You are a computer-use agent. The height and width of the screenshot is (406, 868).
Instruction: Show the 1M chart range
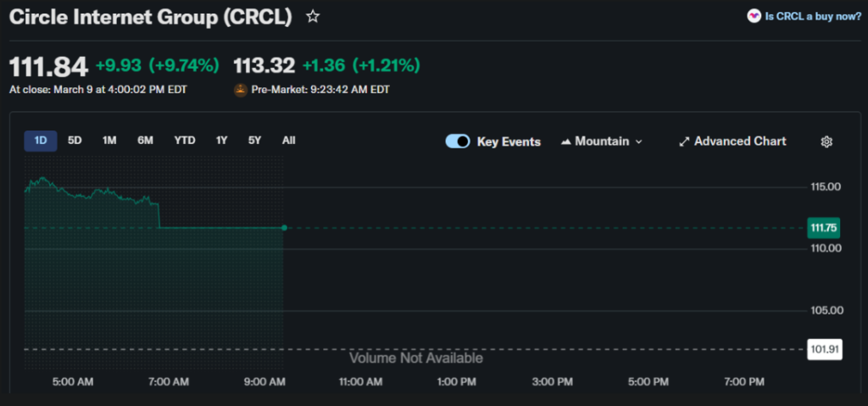(x=109, y=141)
